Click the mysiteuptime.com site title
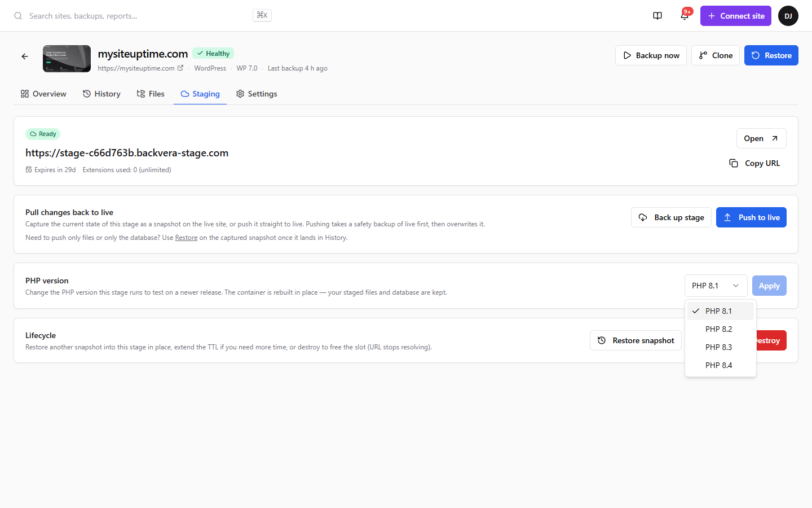The width and height of the screenshot is (812, 508). pyautogui.click(x=143, y=54)
